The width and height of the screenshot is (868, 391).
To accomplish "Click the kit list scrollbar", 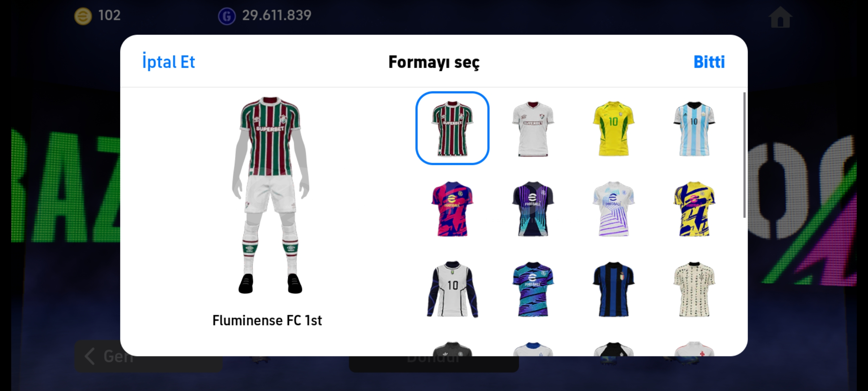I will point(744,155).
